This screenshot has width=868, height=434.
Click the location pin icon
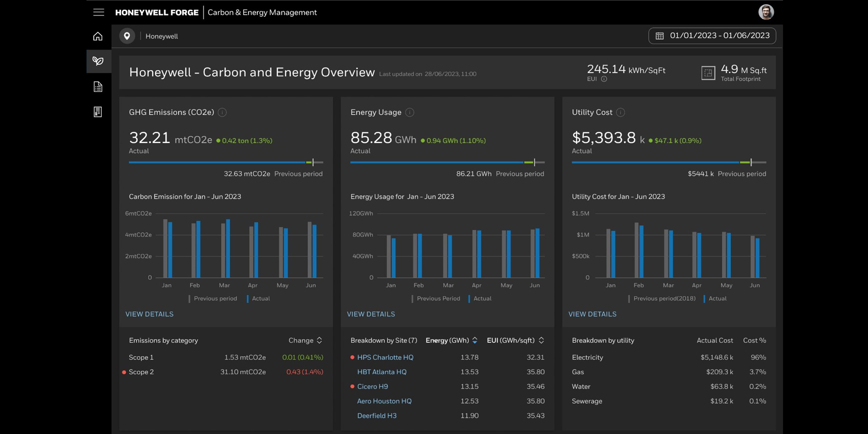(127, 36)
